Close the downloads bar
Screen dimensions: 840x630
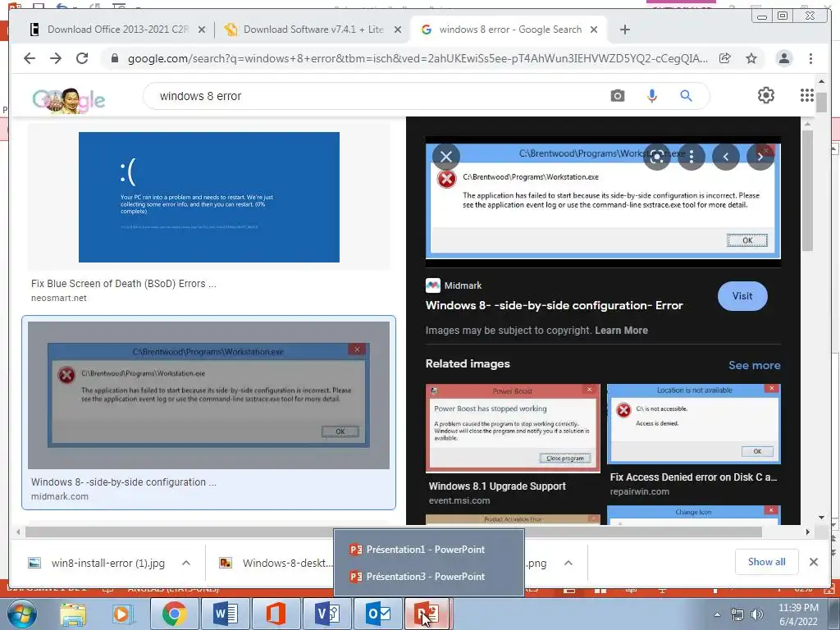point(813,562)
